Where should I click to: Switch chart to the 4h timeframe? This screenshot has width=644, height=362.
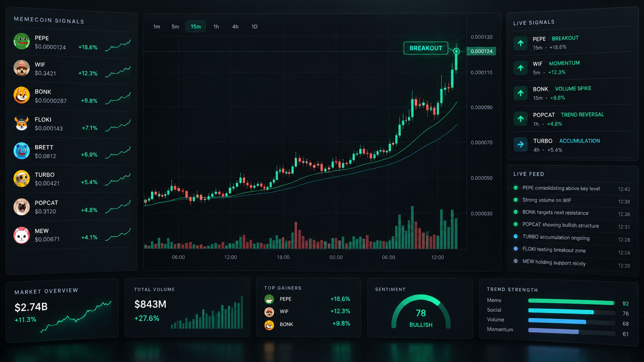tap(235, 27)
